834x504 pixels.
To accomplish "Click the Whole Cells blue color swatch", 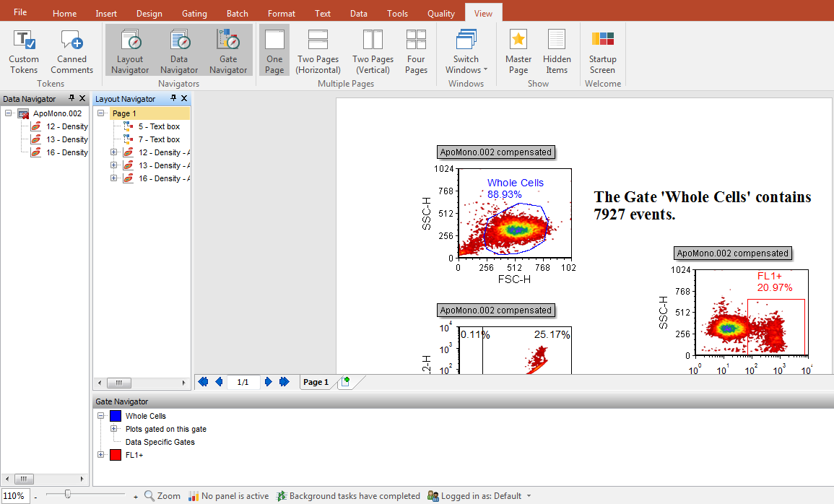I will 116,416.
